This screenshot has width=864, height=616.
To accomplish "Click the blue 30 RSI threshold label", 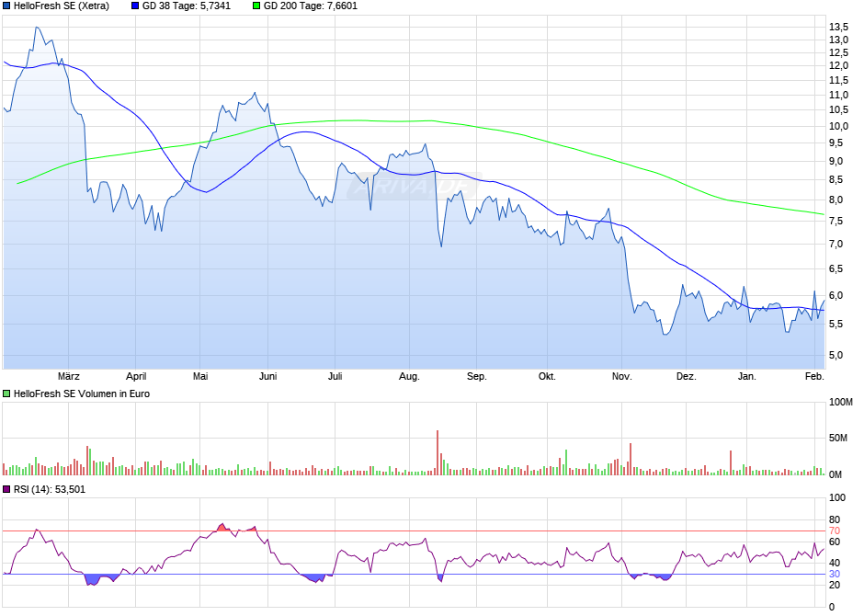I will [835, 574].
